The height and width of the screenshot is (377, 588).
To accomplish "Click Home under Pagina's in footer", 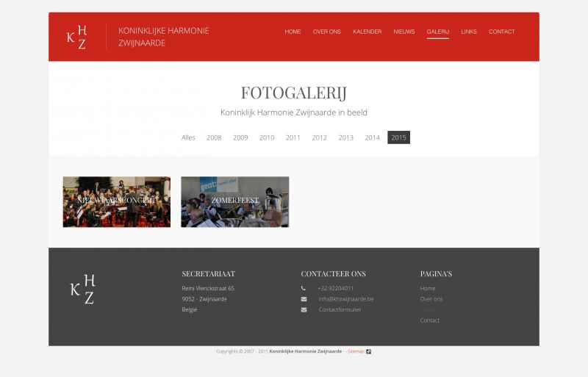I will pos(428,288).
